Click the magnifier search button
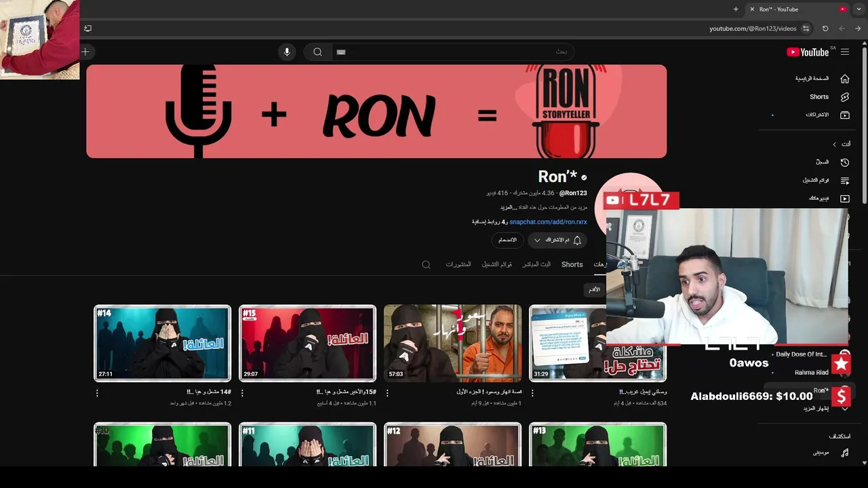 click(317, 52)
